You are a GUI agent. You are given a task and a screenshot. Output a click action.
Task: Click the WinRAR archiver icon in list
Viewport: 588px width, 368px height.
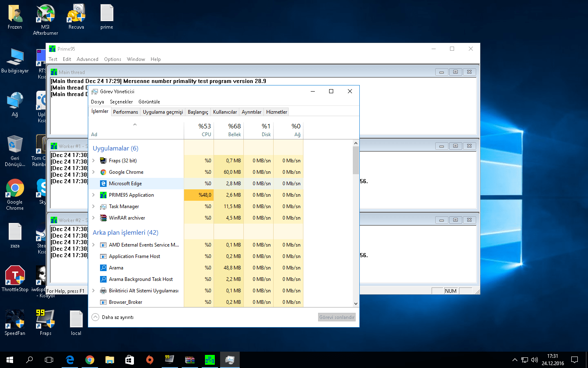[x=103, y=218]
